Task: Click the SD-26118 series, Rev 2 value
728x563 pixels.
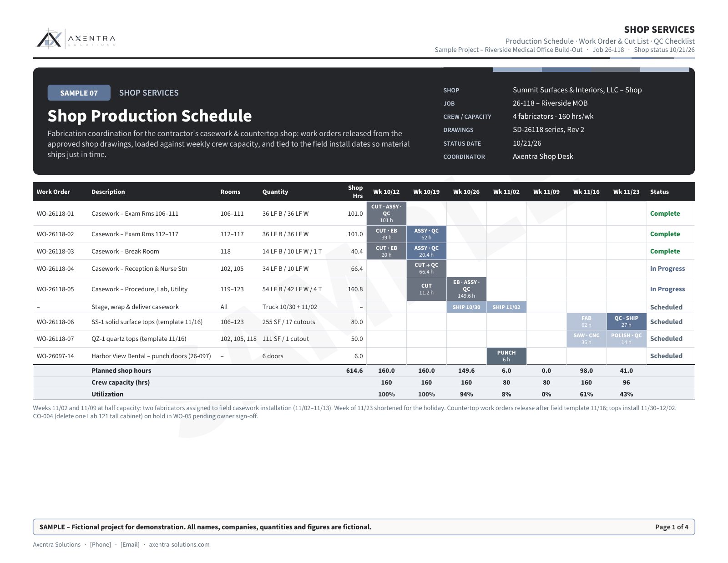Action: [x=548, y=130]
